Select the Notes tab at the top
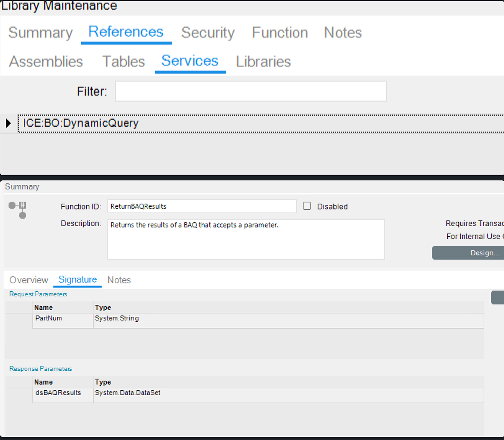The width and height of the screenshot is (504, 440). [x=342, y=32]
